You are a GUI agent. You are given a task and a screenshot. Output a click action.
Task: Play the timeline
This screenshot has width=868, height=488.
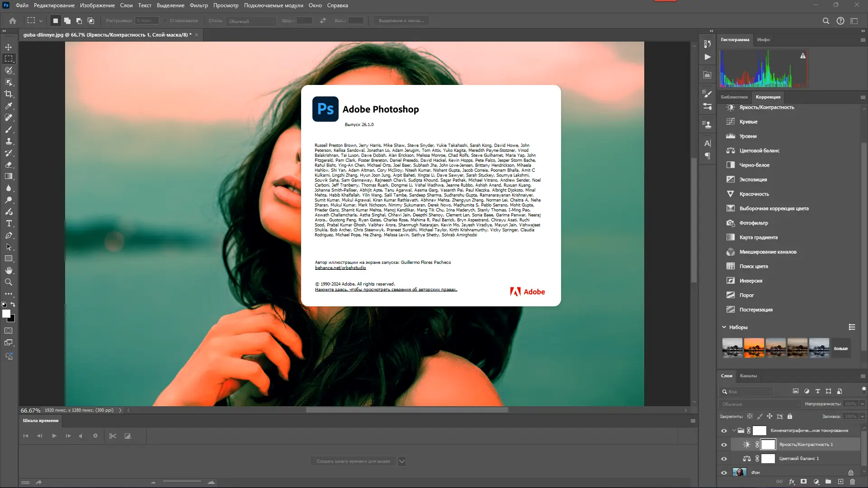(x=54, y=436)
